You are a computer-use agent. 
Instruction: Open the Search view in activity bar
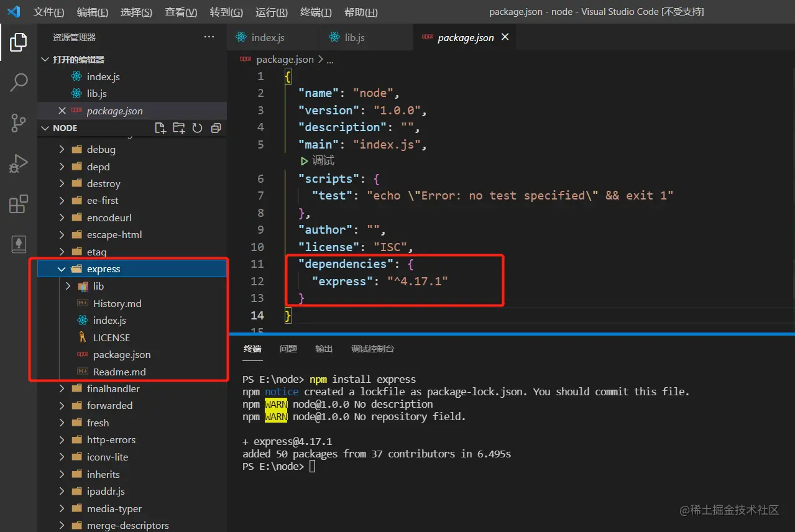(19, 82)
